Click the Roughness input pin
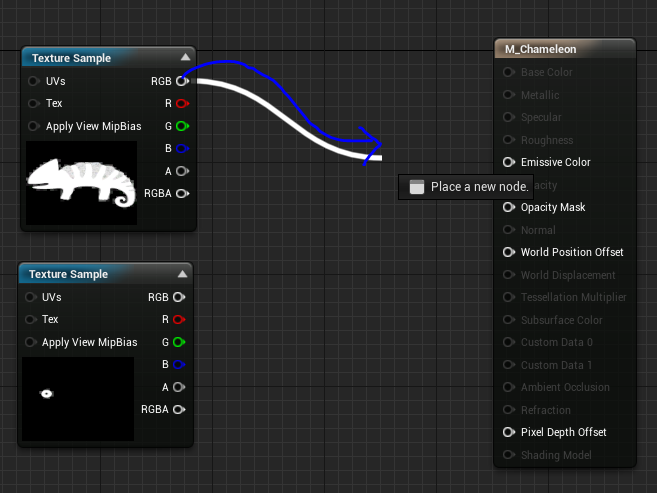Screen dimensions: 657x493 pyautogui.click(x=509, y=139)
